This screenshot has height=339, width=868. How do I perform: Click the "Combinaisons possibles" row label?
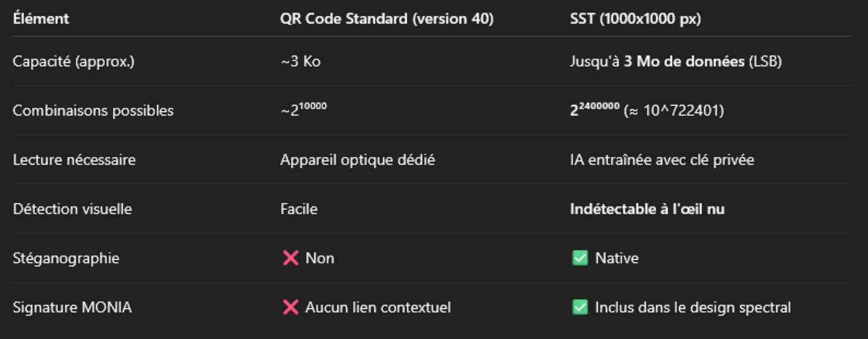pyautogui.click(x=93, y=110)
